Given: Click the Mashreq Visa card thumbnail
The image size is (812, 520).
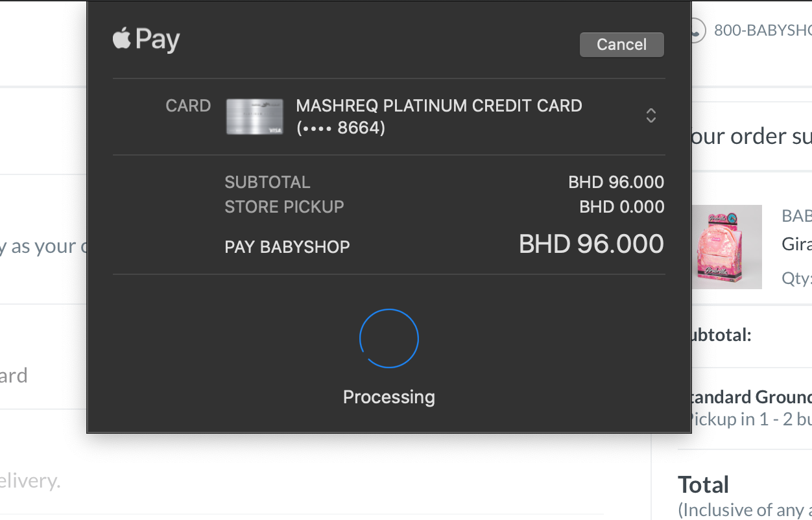Looking at the screenshot, I should pyautogui.click(x=254, y=117).
